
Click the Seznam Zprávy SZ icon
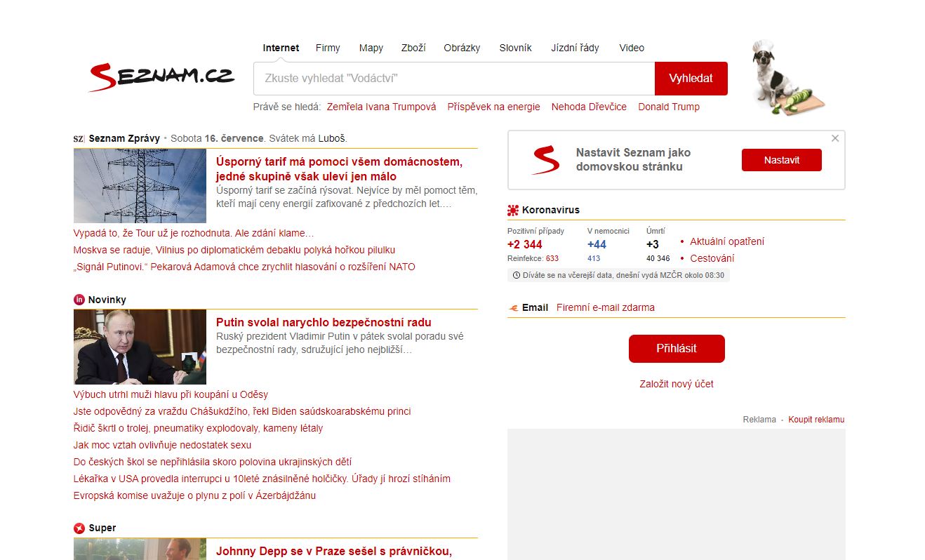click(x=79, y=138)
